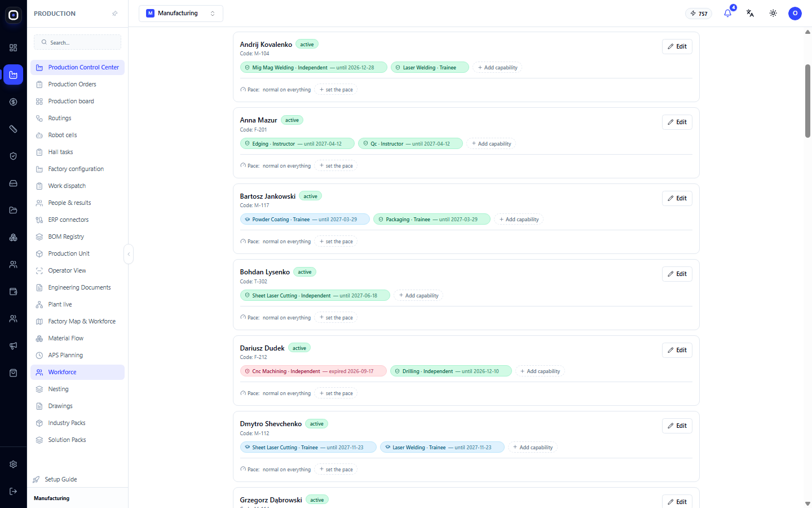This screenshot has width=812, height=508.
Task: Click the vertical scrollbar thumb
Action: (807, 100)
